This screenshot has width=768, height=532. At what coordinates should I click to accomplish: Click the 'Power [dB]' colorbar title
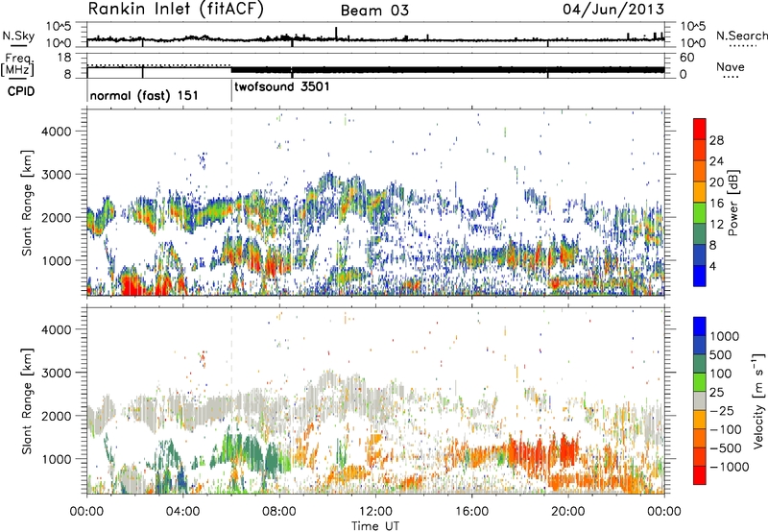tap(733, 203)
